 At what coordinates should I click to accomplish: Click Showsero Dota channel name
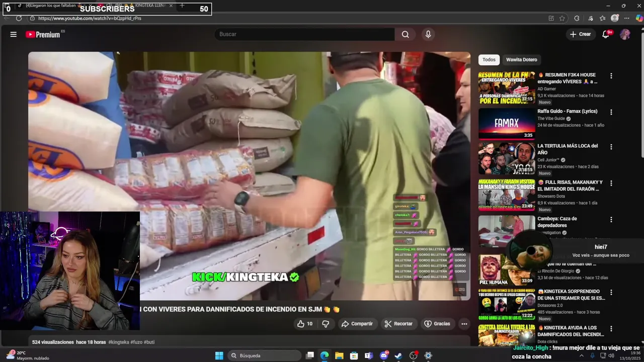551,196
